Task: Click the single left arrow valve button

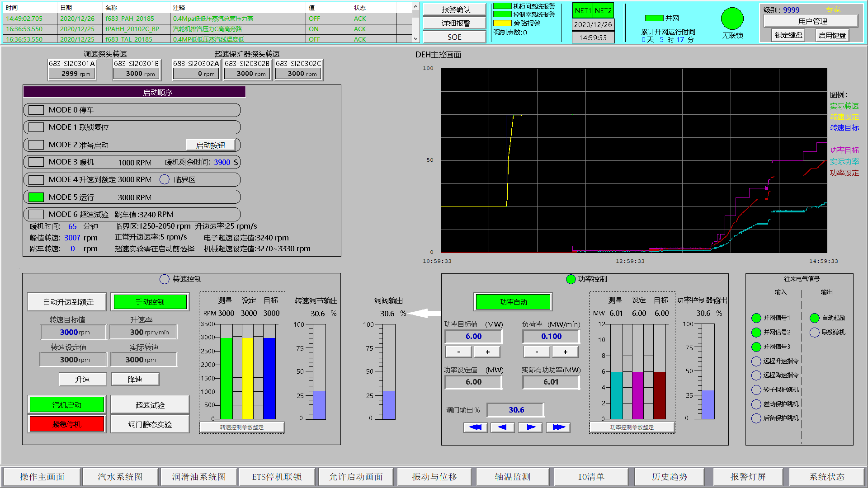Action: [x=502, y=427]
